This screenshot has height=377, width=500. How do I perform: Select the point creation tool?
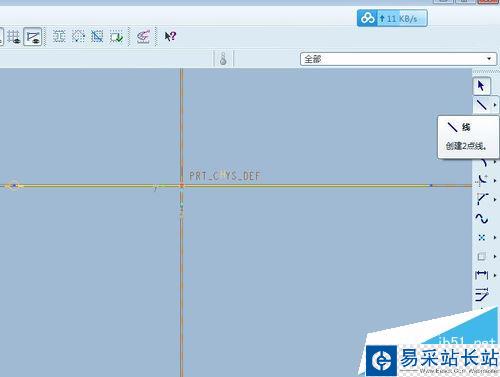pyautogui.click(x=482, y=237)
